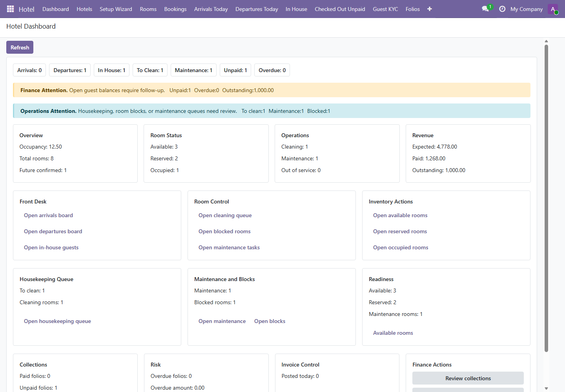Click Blocked rooms: 1 text
Screen dimensions: 565x392
[x=215, y=302]
